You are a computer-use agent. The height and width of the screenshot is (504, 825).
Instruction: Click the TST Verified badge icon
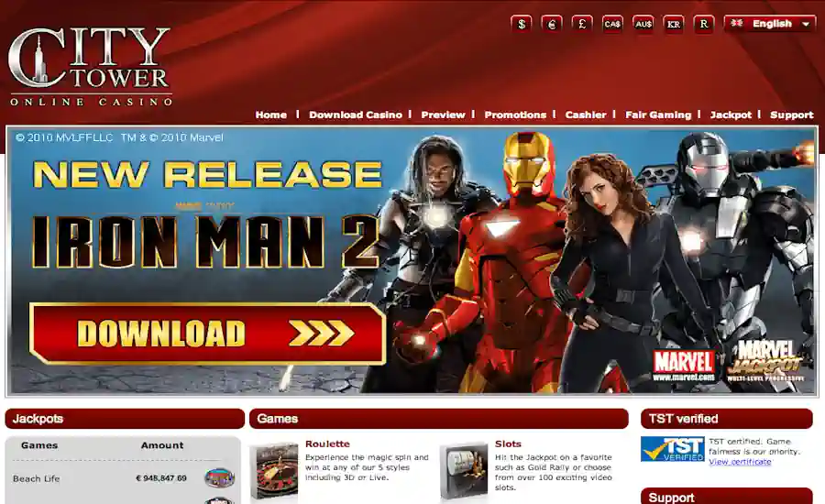(x=673, y=449)
